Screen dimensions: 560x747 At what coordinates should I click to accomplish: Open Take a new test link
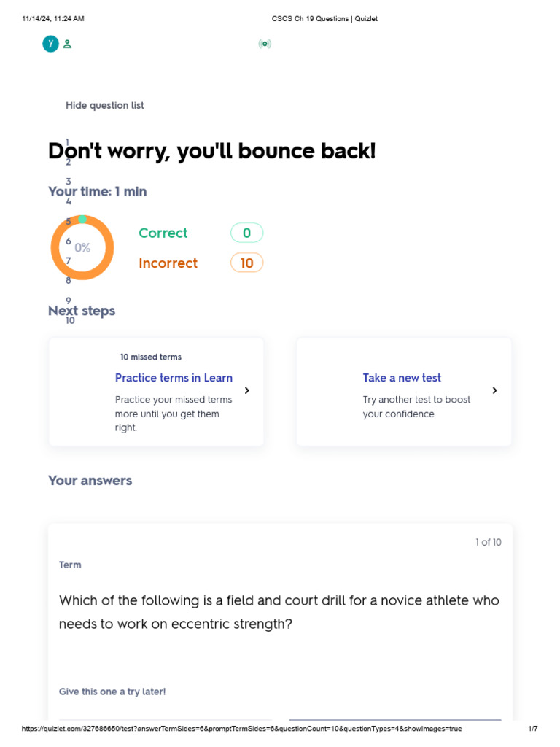[402, 378]
